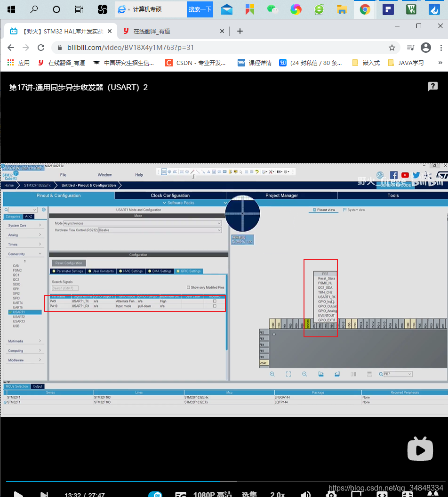Bookmark this page with the star icon
The image size is (448, 497).
(392, 48)
